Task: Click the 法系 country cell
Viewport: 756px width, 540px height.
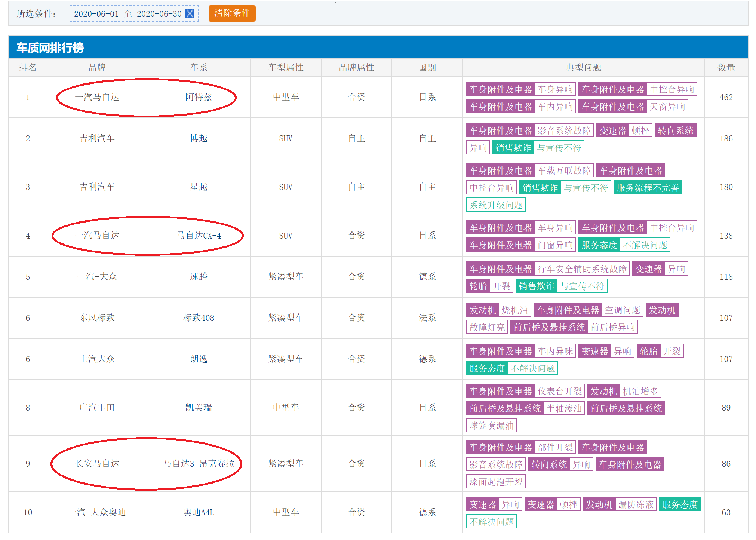Action: 427,318
